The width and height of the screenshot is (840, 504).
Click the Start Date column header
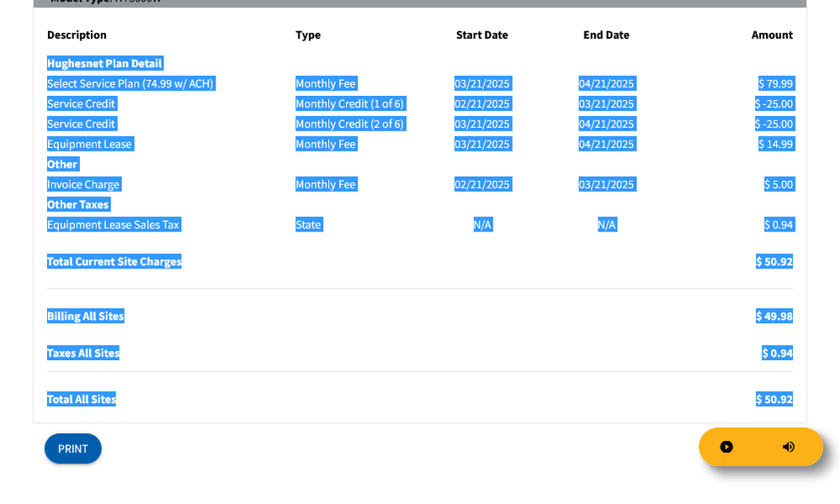(481, 34)
